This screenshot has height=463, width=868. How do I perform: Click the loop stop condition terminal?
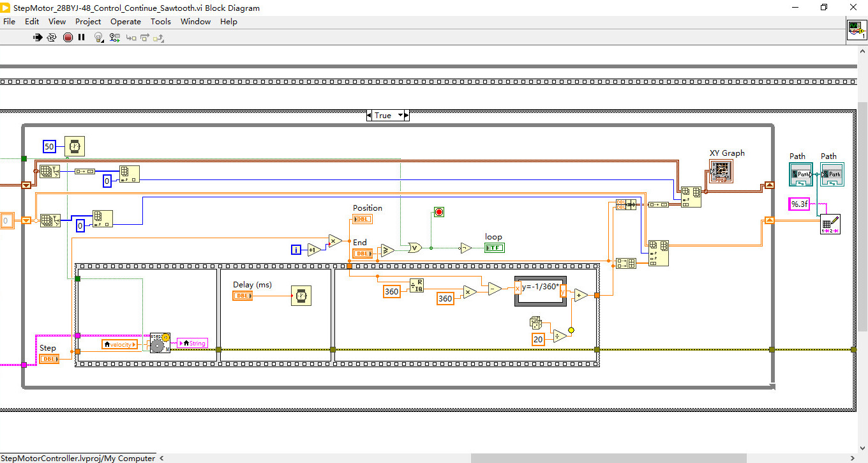pos(438,212)
